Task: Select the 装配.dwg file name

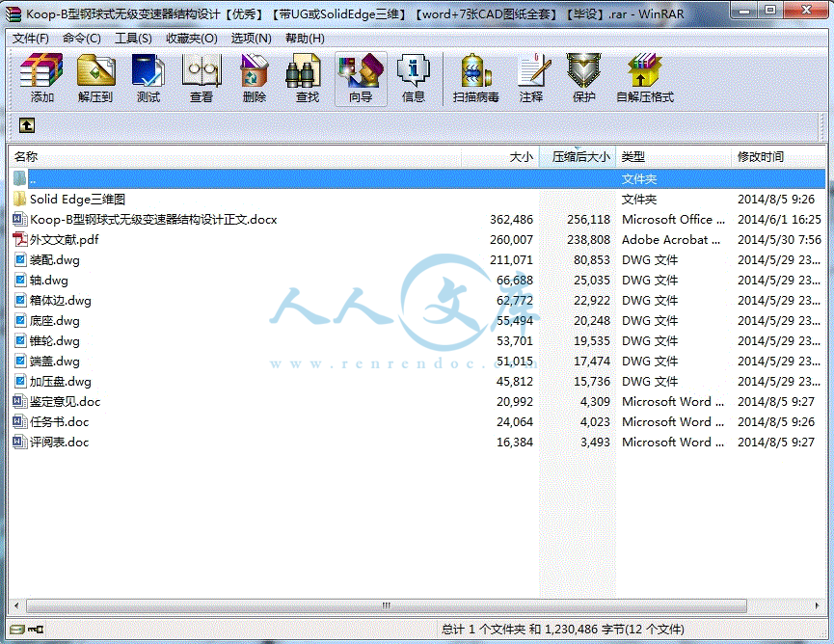Action: point(55,260)
